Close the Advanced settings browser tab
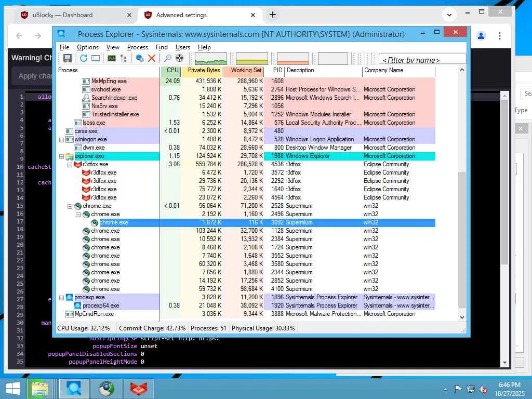This screenshot has height=399, width=532. [x=253, y=15]
